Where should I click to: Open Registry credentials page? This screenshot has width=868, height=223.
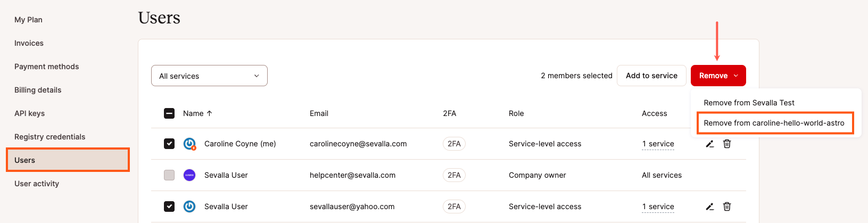click(x=50, y=137)
